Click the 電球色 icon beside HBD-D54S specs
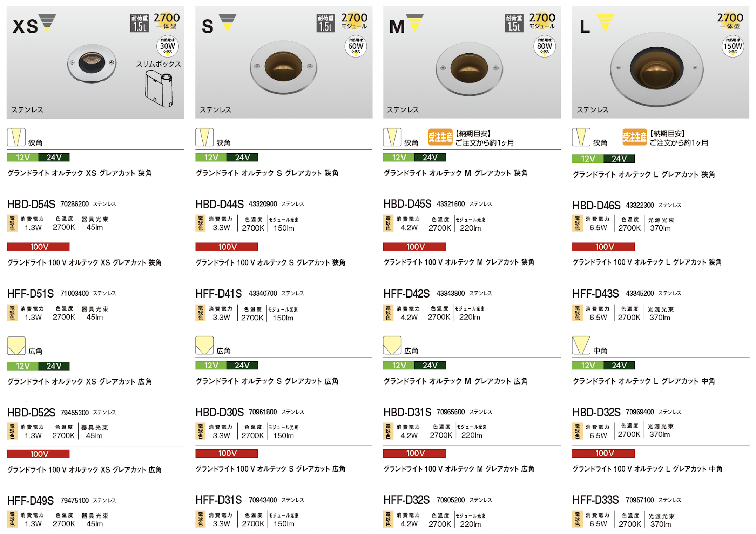 [x=12, y=223]
